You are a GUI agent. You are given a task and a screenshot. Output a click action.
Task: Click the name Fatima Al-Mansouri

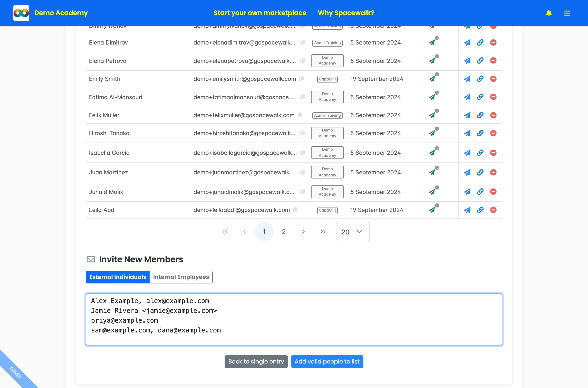coord(116,97)
